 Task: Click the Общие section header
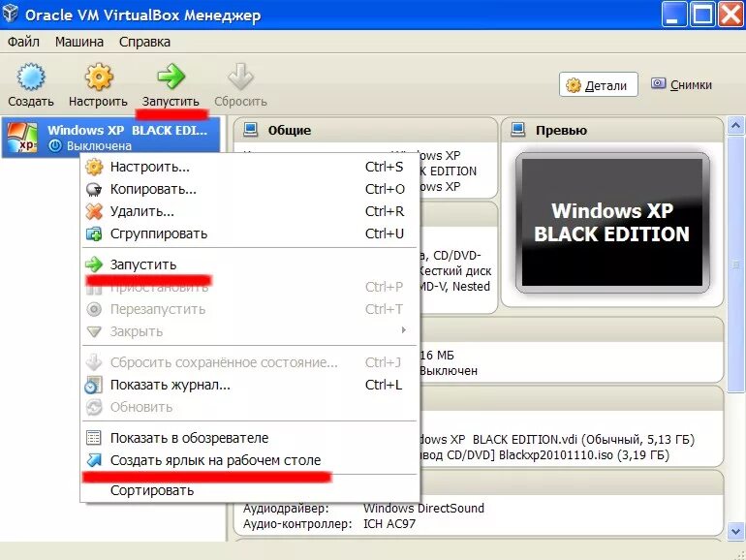[365, 130]
